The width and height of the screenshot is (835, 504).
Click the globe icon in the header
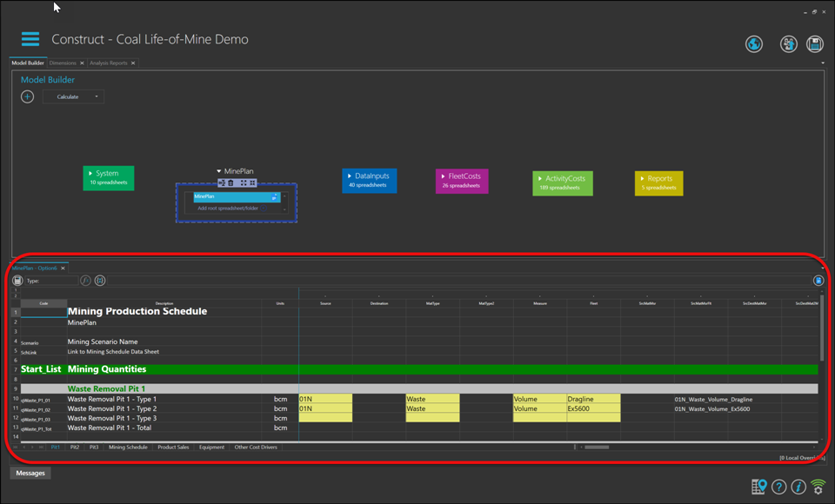click(x=753, y=44)
